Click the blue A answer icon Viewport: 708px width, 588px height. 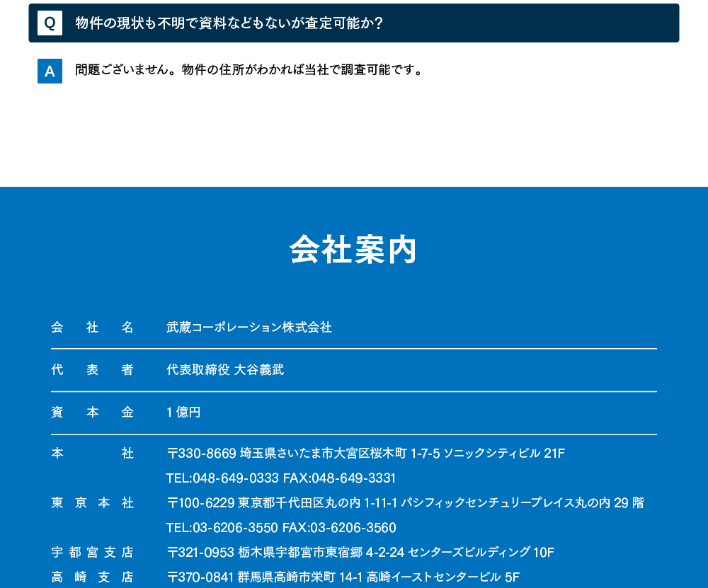50,71
